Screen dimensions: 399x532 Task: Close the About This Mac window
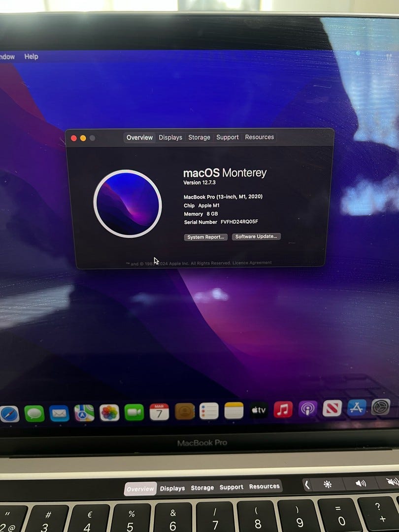pos(73,138)
